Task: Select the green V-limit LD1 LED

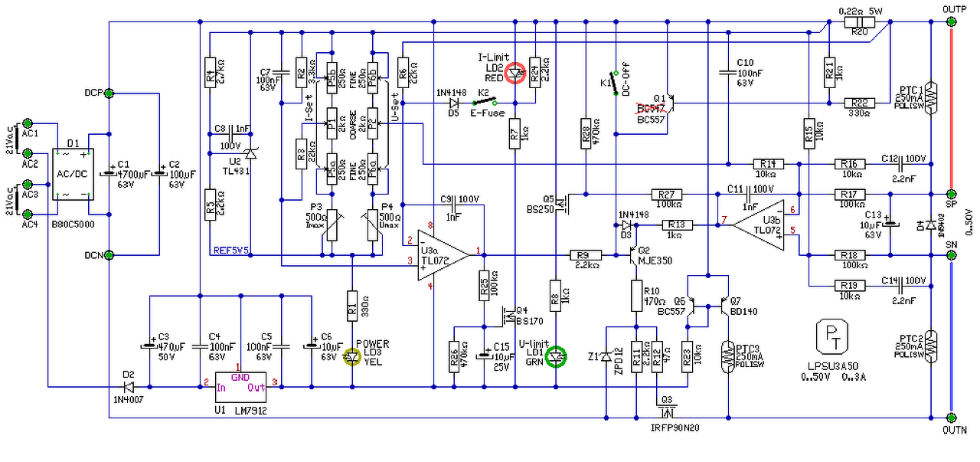Action: tap(557, 356)
